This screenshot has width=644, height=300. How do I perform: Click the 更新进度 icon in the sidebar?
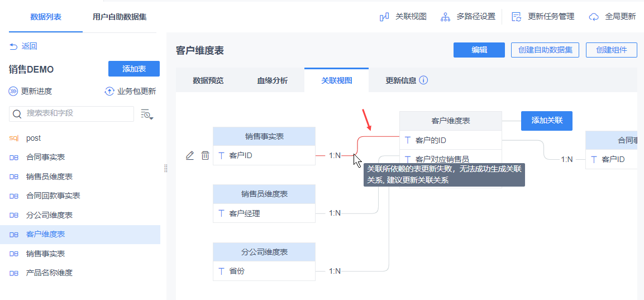tap(13, 91)
